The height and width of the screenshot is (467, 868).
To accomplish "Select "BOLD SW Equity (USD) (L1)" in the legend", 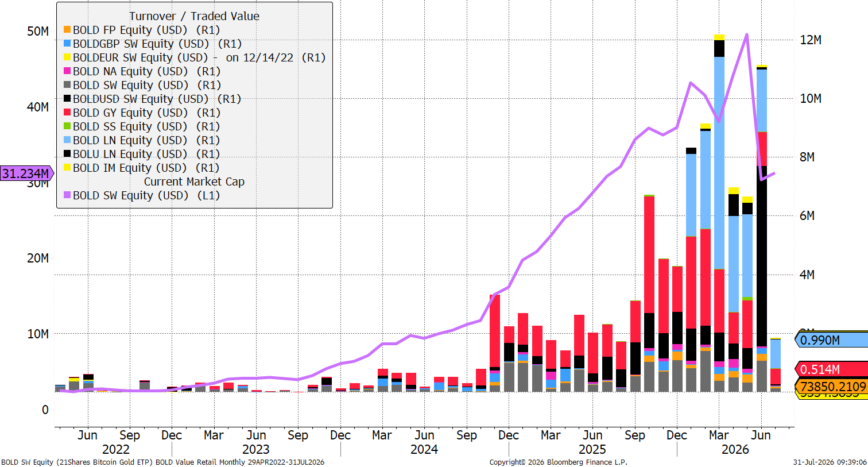I will point(146,195).
